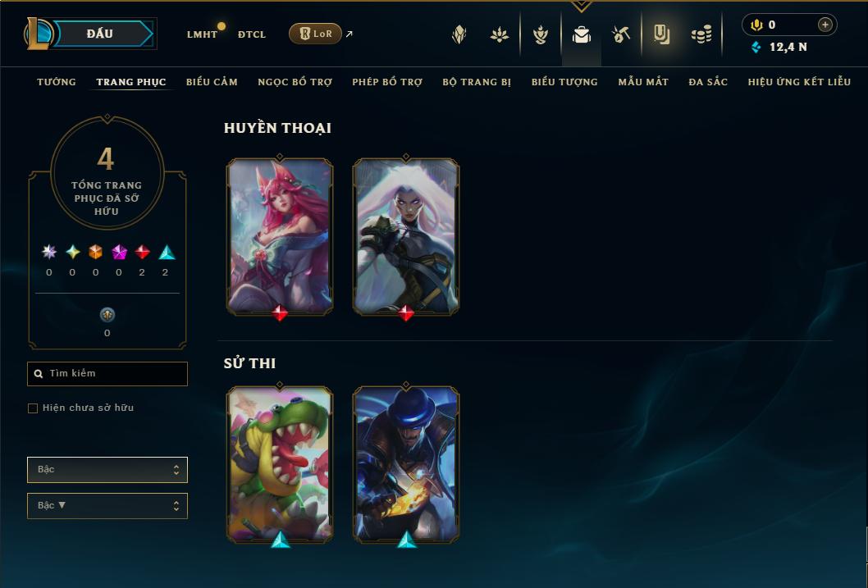868x588 pixels.
Task: Open the Profile crest icon
Action: pyautogui.click(x=459, y=35)
